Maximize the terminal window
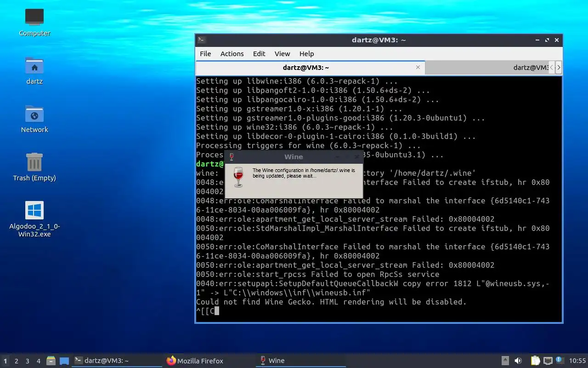 point(547,40)
